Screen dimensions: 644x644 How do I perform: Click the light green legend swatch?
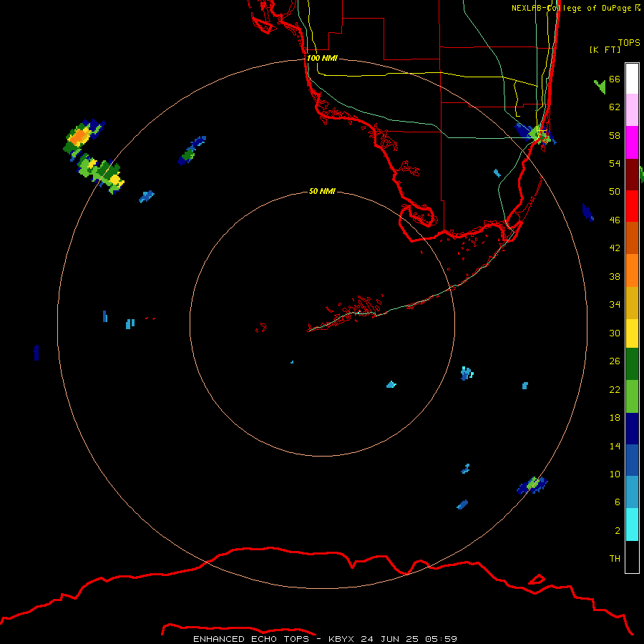pos(632,396)
